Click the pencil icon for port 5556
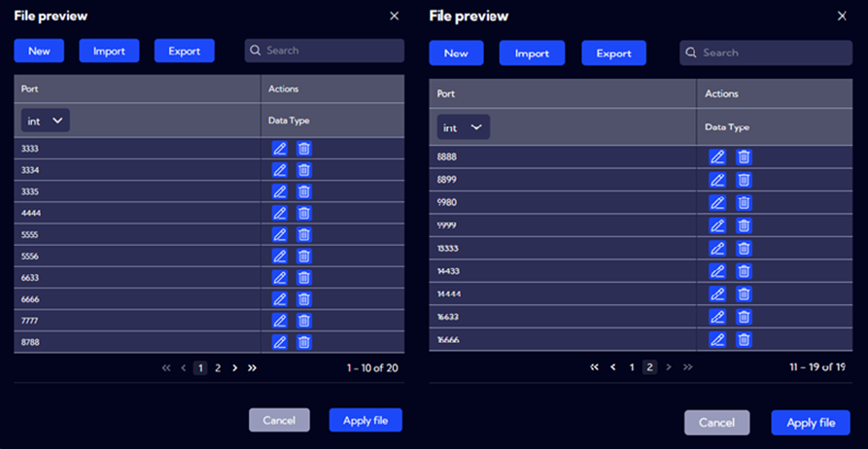 click(280, 256)
